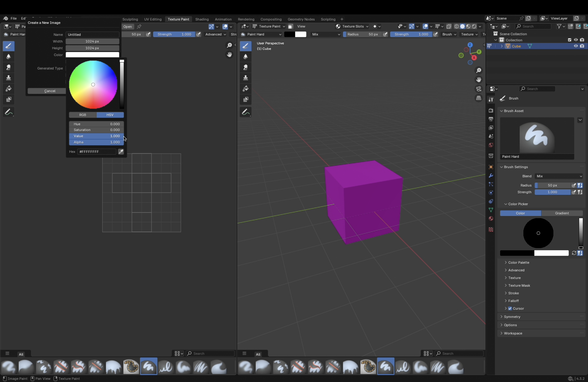Screen dimensions: 588x382
Task: Click the swap colors icon below color wheel
Action: tap(574, 253)
